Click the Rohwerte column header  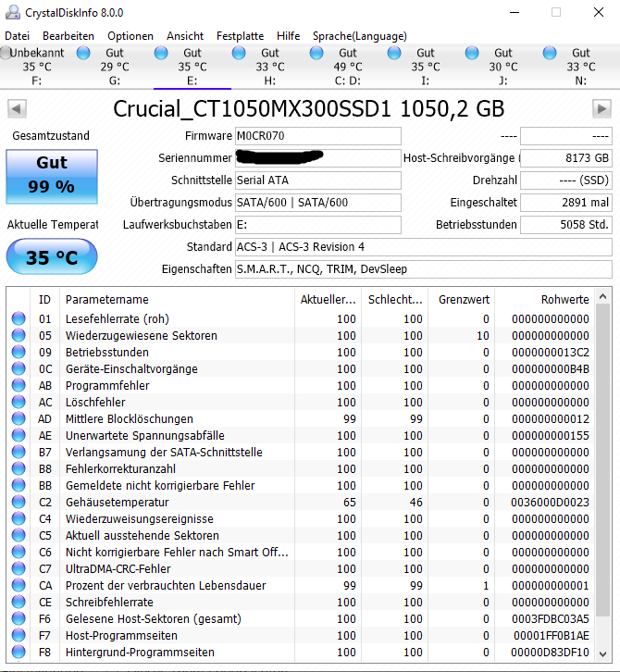(545, 299)
